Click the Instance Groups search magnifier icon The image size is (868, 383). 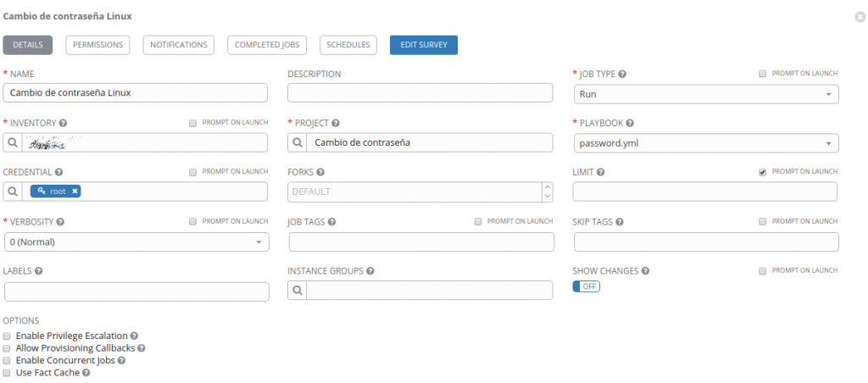298,291
